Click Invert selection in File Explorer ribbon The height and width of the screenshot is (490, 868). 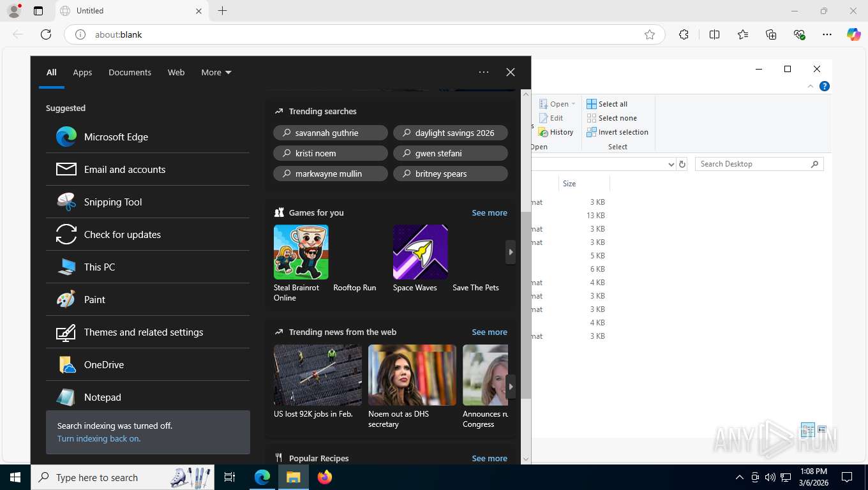pyautogui.click(x=617, y=132)
